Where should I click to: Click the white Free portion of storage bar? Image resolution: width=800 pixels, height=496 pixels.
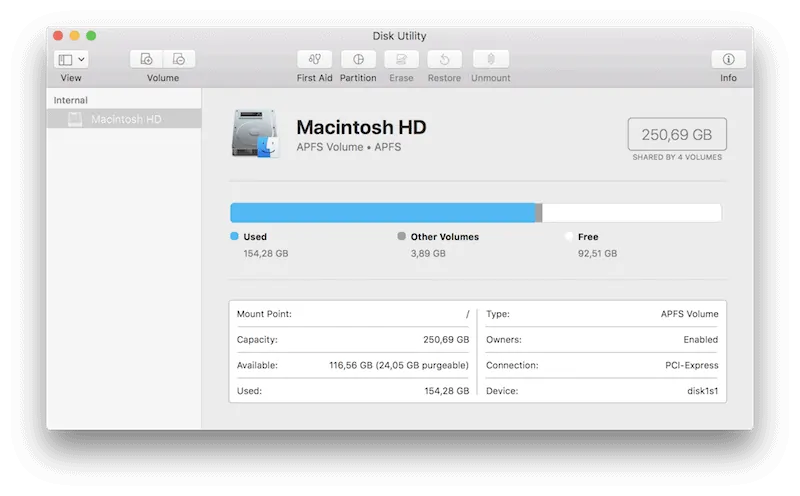[632, 212]
